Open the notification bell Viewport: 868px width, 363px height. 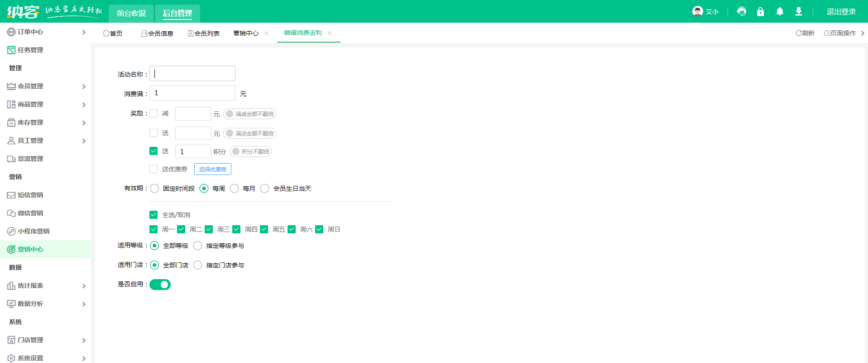point(779,12)
